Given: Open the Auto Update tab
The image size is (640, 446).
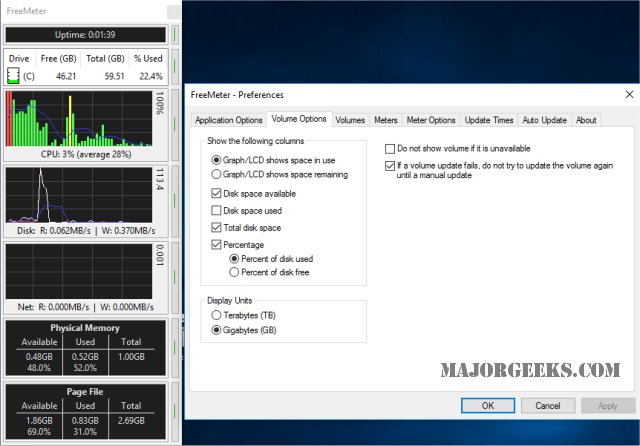Looking at the screenshot, I should [544, 120].
